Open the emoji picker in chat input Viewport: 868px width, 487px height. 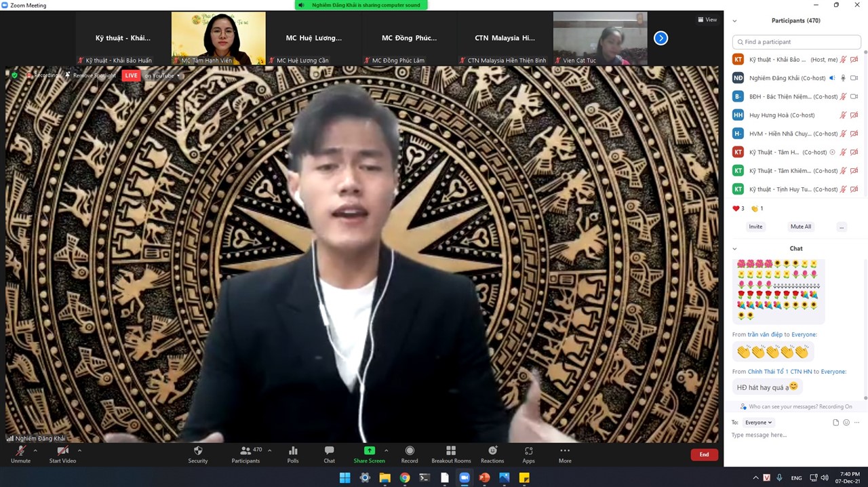pos(846,423)
